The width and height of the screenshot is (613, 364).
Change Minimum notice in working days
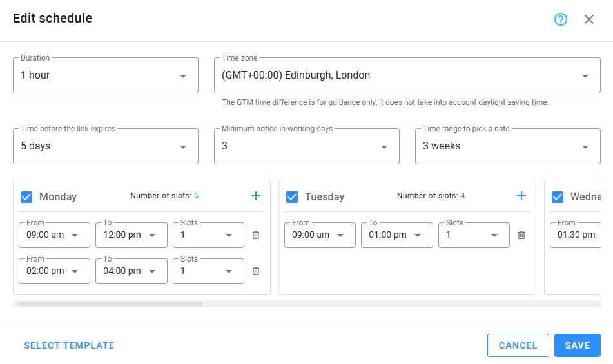pos(307,146)
